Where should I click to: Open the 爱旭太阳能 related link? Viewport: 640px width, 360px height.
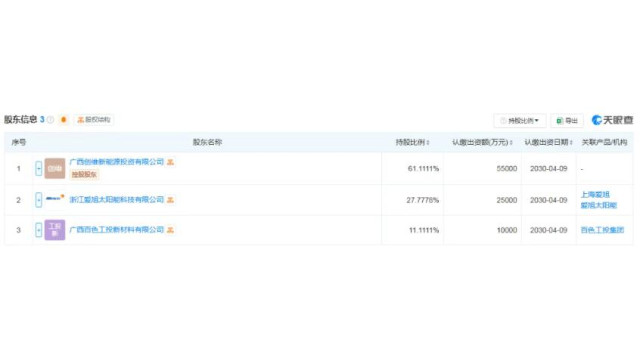coord(598,205)
